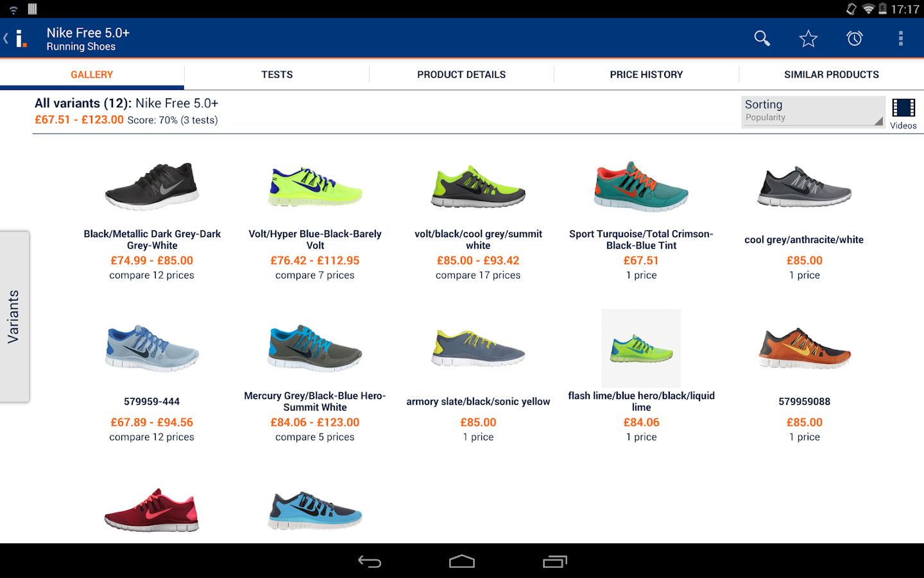924x578 pixels.
Task: Tap 'compare 5 prices' link
Action: pos(315,437)
